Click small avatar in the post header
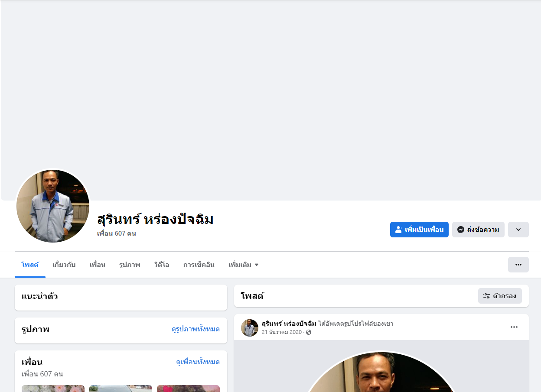 tap(250, 328)
